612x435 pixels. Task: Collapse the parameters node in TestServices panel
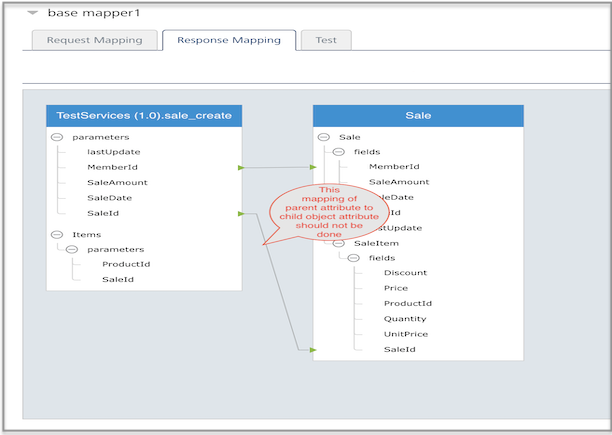pos(57,137)
